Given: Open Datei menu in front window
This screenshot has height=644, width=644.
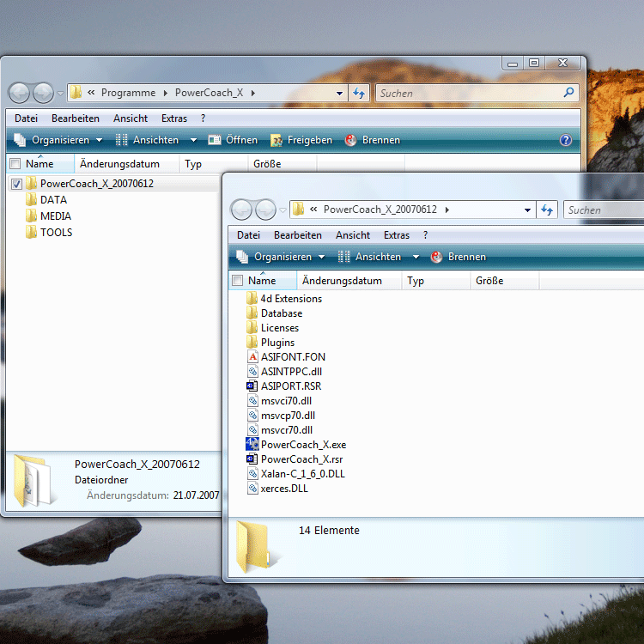Looking at the screenshot, I should click(248, 235).
